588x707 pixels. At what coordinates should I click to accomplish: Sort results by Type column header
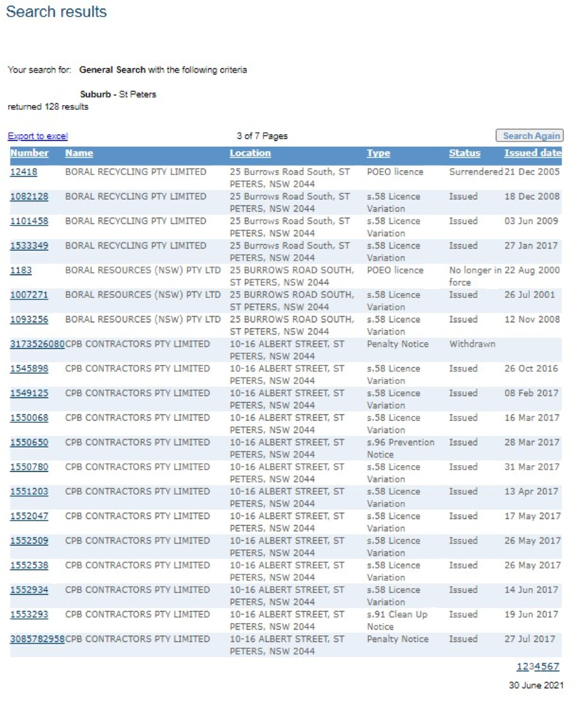pyautogui.click(x=378, y=153)
